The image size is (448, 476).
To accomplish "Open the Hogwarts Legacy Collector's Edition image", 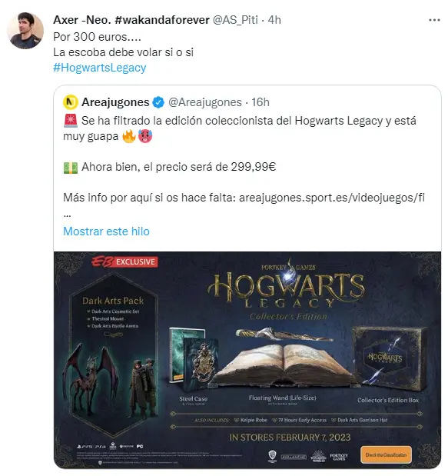I will pos(247,360).
